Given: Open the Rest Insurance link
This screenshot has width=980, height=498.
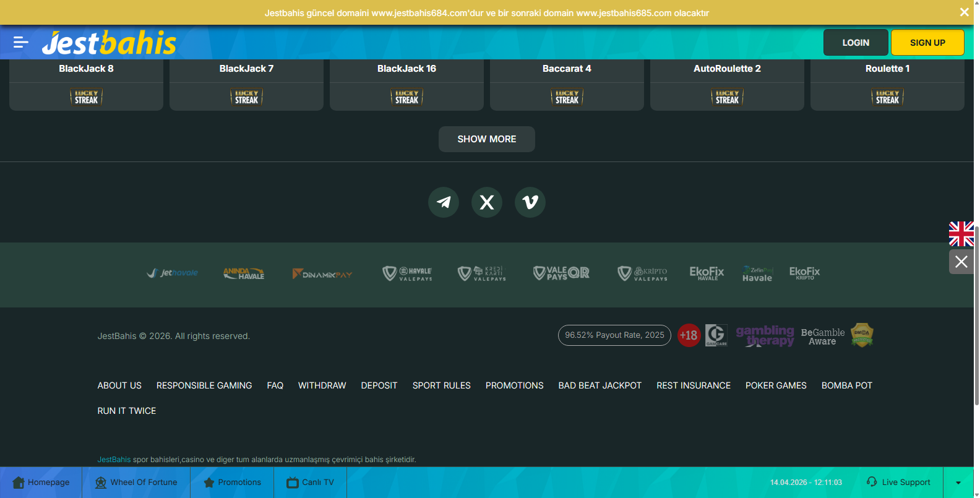Looking at the screenshot, I should [x=694, y=385].
